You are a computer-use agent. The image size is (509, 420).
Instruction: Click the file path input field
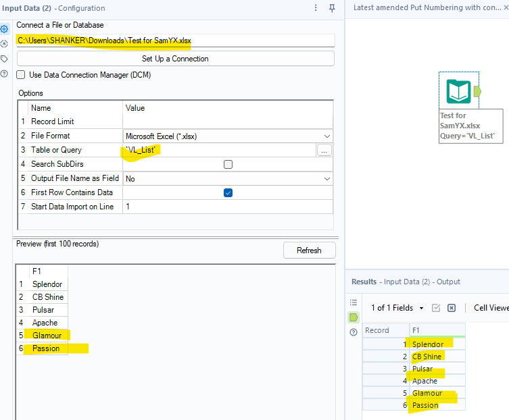point(175,41)
